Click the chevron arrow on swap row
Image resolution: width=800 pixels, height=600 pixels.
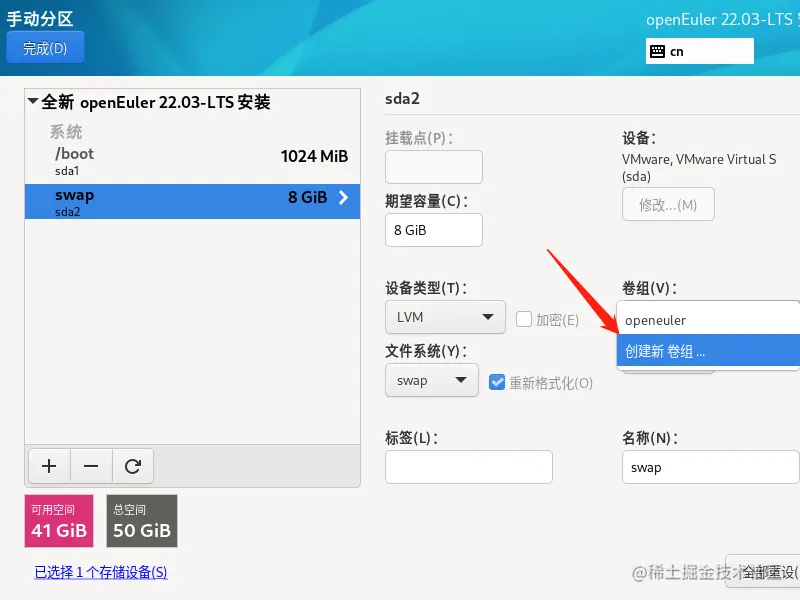point(343,197)
